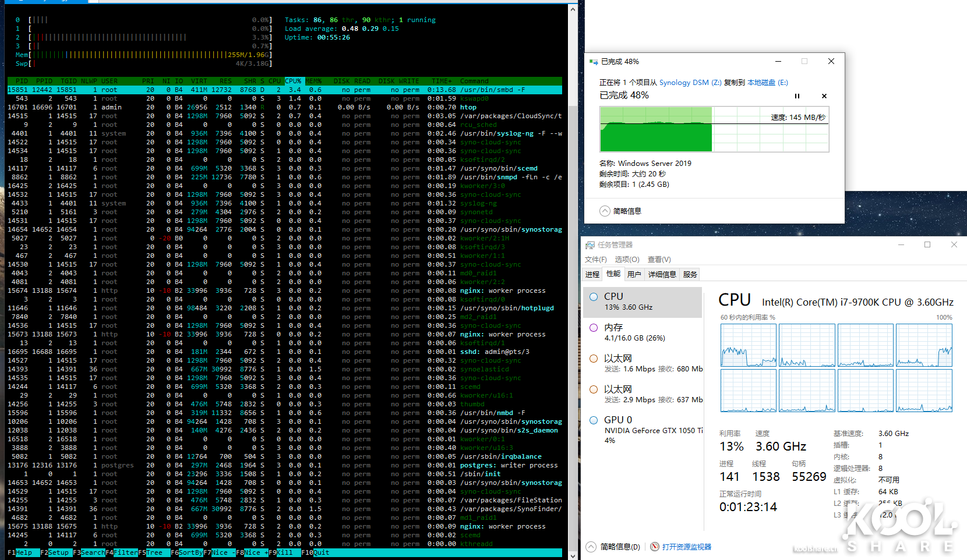Select CPU in the performance sidebar
The image size is (967, 560).
pyautogui.click(x=643, y=302)
